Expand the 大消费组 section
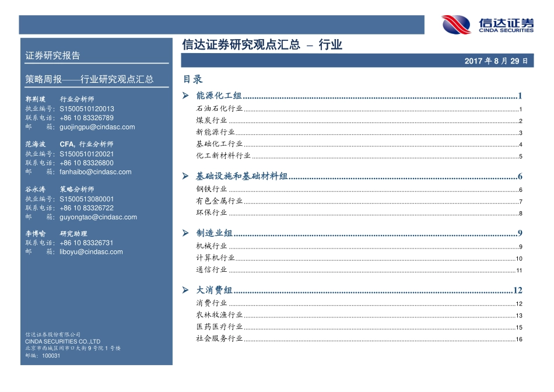 [212, 288]
